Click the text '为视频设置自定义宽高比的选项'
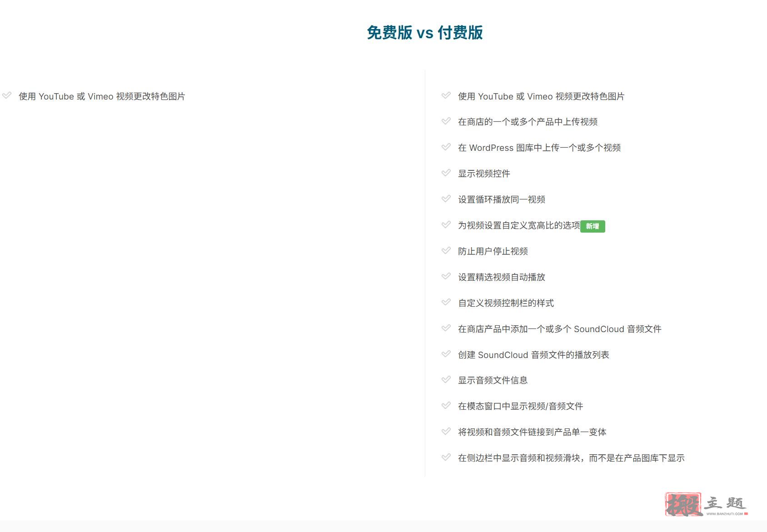The height and width of the screenshot is (532, 767). pyautogui.click(x=519, y=225)
